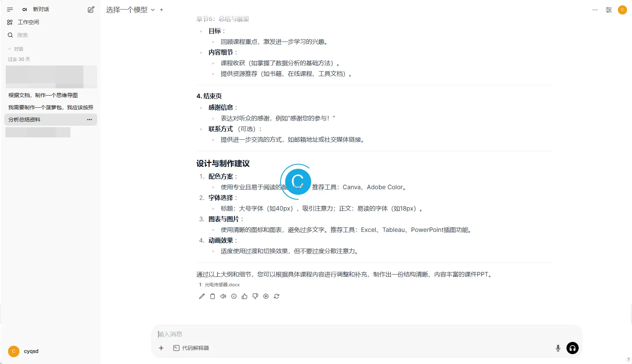Click the 输入消息 message input

coord(366,334)
